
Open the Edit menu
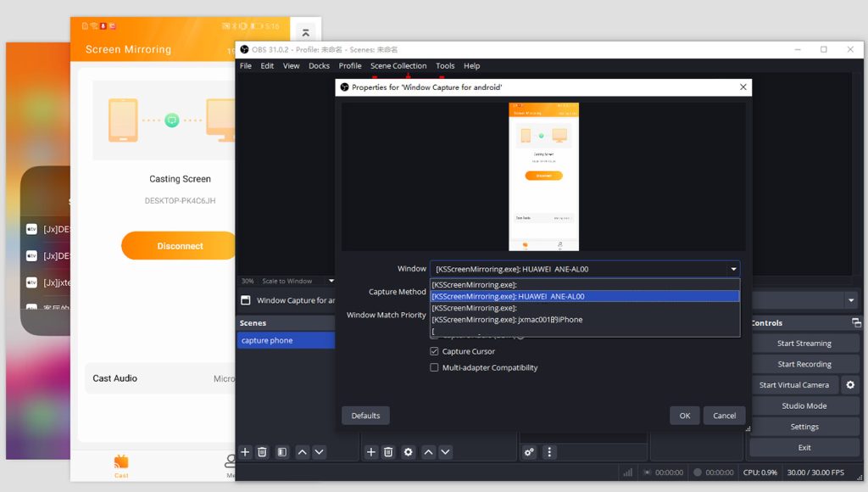coord(267,65)
